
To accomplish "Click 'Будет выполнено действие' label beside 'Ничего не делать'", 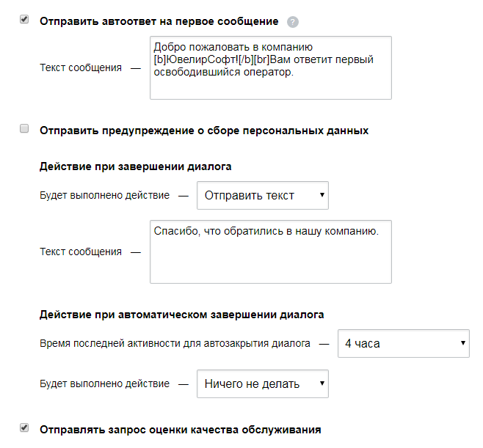I will tap(105, 383).
